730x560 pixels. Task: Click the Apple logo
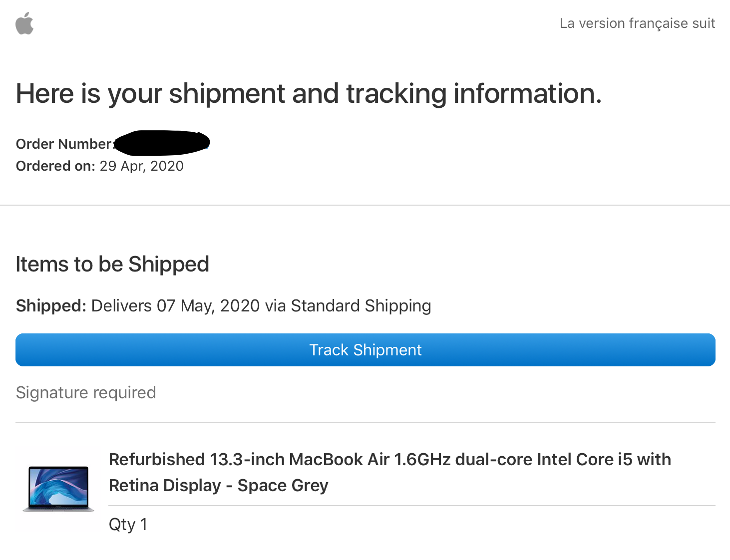24,23
